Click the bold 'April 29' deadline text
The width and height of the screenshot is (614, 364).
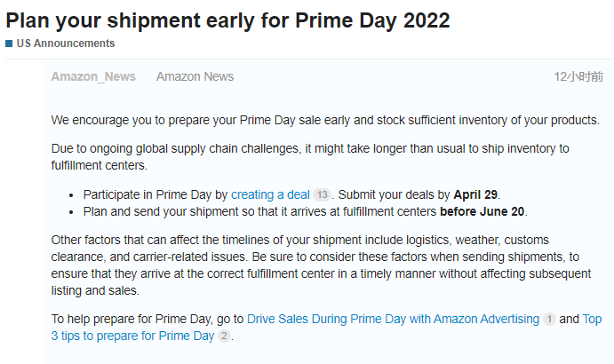tap(475, 194)
